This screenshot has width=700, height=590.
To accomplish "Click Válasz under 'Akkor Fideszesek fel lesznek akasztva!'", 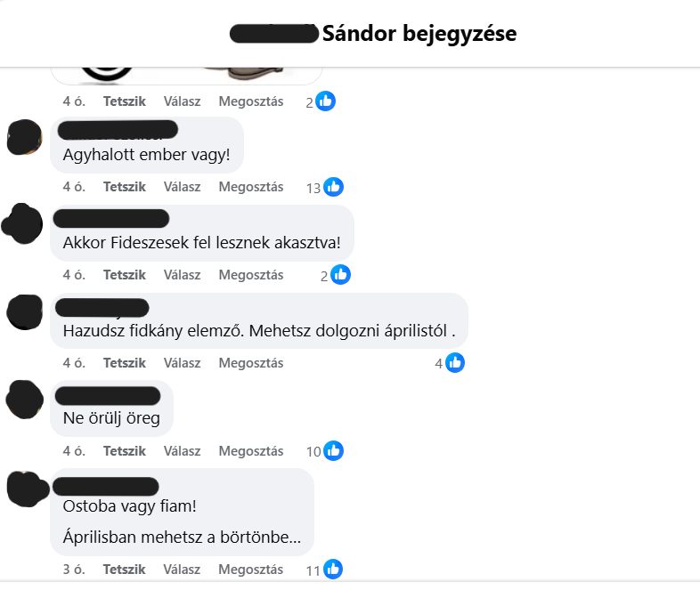I will click(183, 275).
